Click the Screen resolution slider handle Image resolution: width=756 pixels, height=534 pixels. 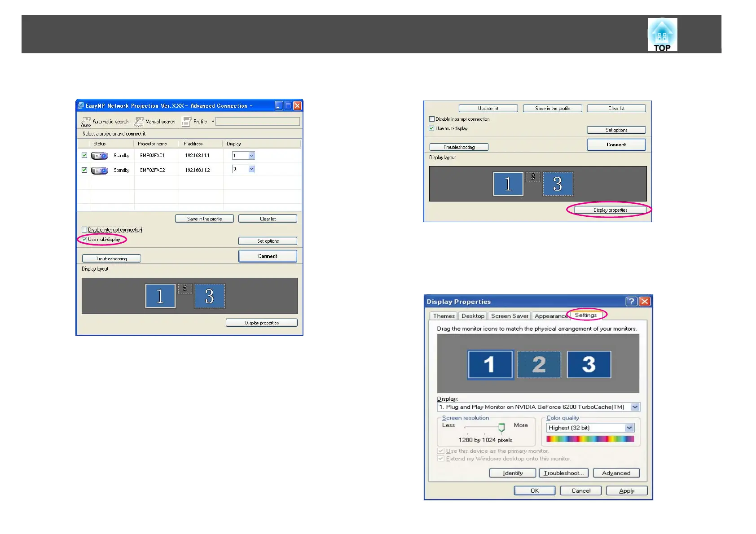[x=501, y=427]
